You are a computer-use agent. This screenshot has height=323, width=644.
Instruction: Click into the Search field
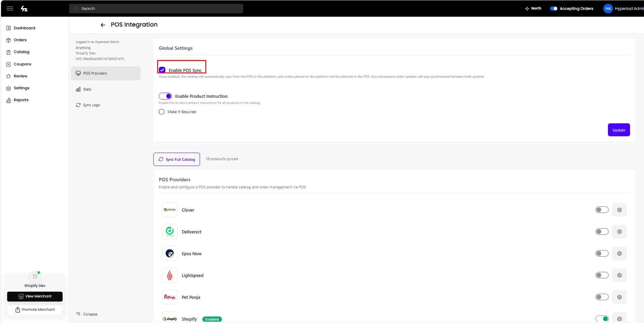click(x=156, y=9)
